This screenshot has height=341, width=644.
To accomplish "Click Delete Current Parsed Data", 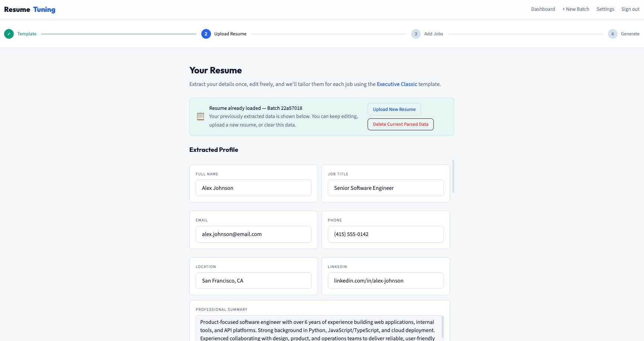I will [400, 124].
